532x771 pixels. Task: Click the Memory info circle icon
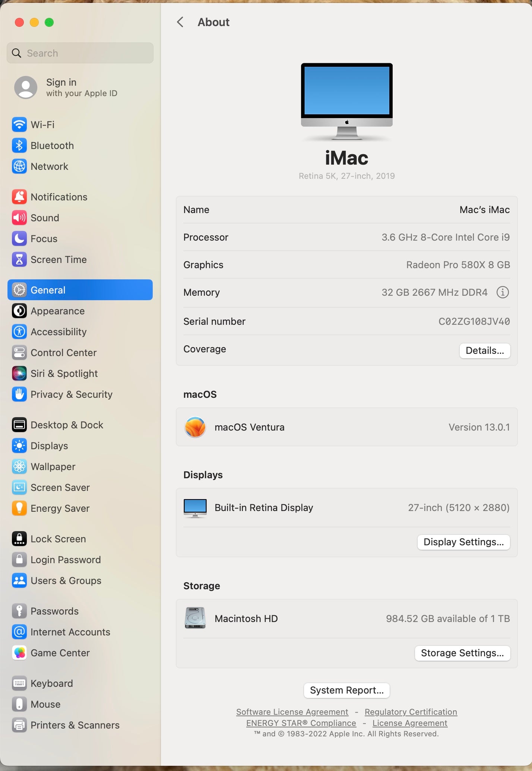503,292
